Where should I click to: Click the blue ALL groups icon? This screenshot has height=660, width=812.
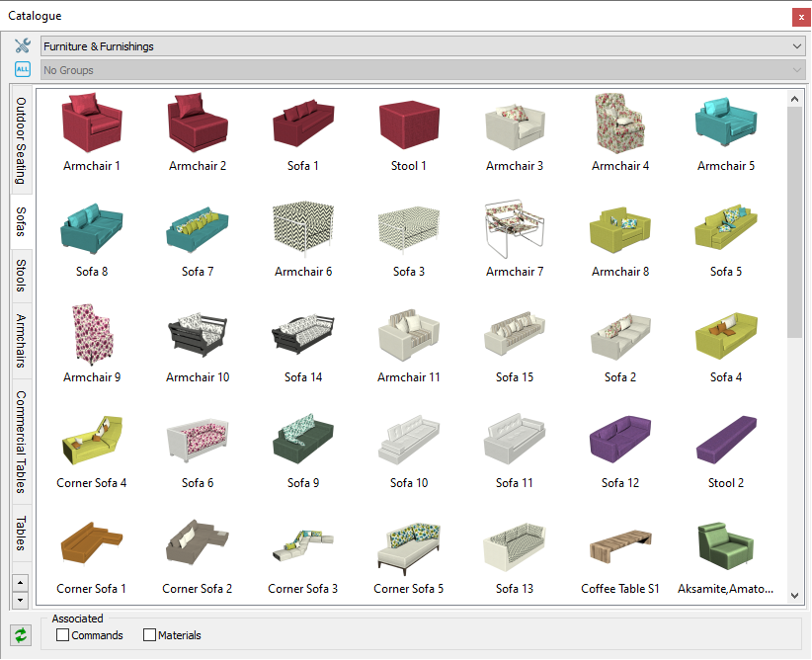(23, 69)
